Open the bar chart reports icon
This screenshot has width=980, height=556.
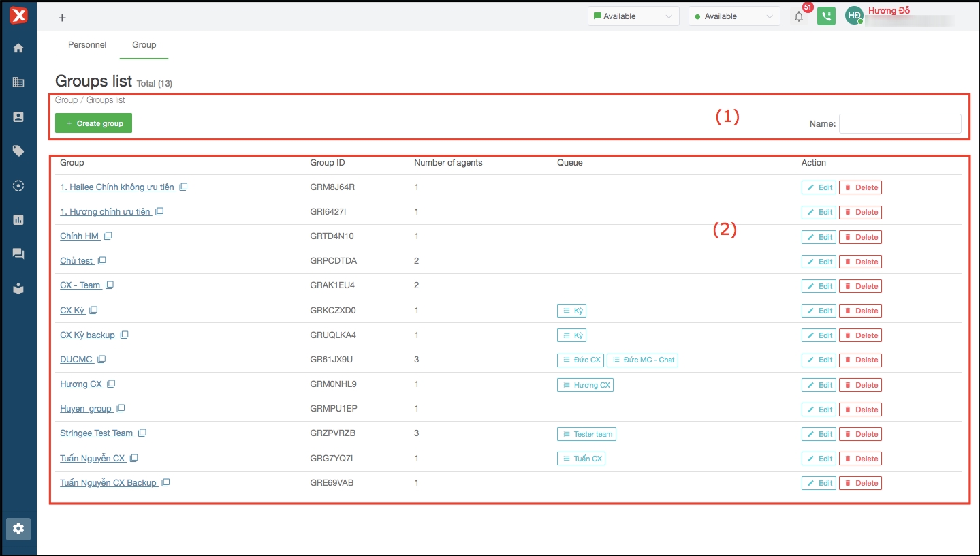[x=18, y=219]
